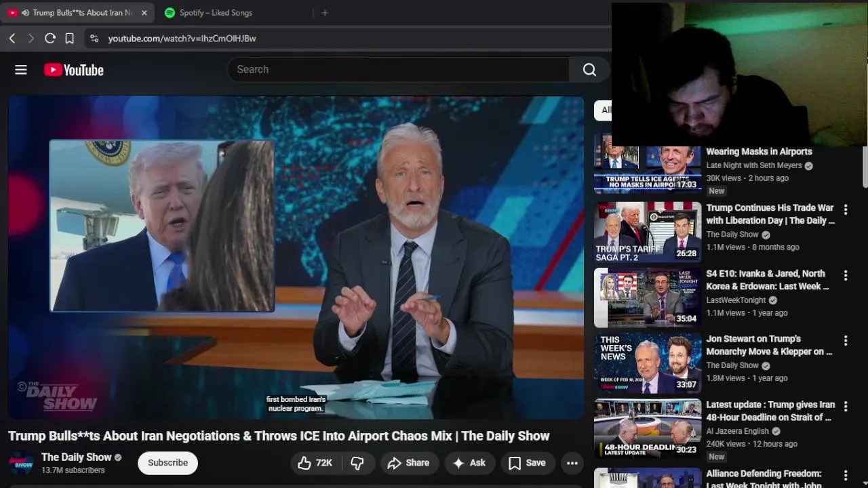Click the video player to pause
Viewport: 868px width, 488px height.
coord(296,258)
